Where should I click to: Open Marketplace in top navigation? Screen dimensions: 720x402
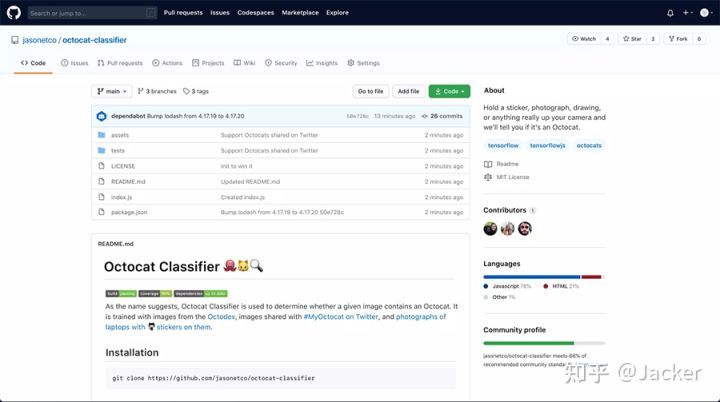point(300,13)
